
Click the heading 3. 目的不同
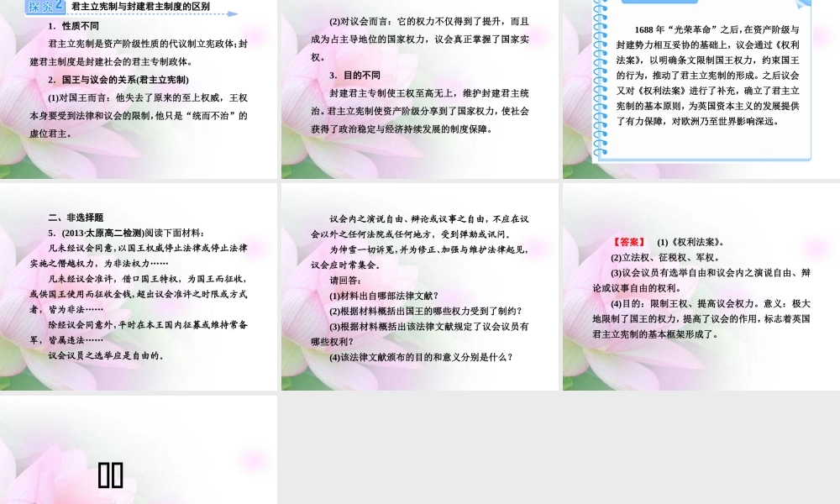click(x=354, y=75)
